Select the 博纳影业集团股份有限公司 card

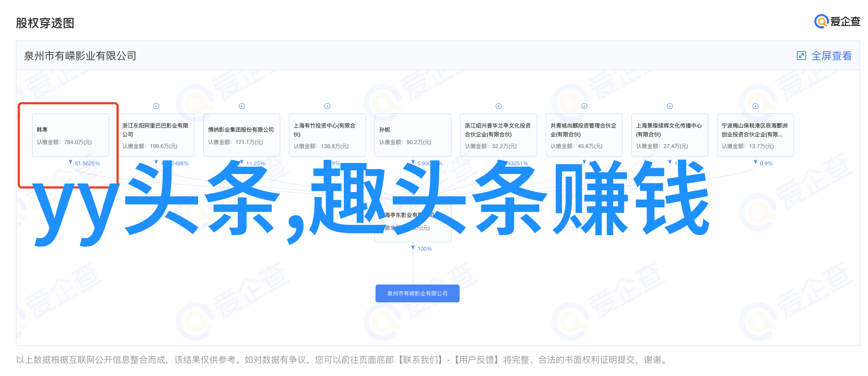[x=242, y=135]
